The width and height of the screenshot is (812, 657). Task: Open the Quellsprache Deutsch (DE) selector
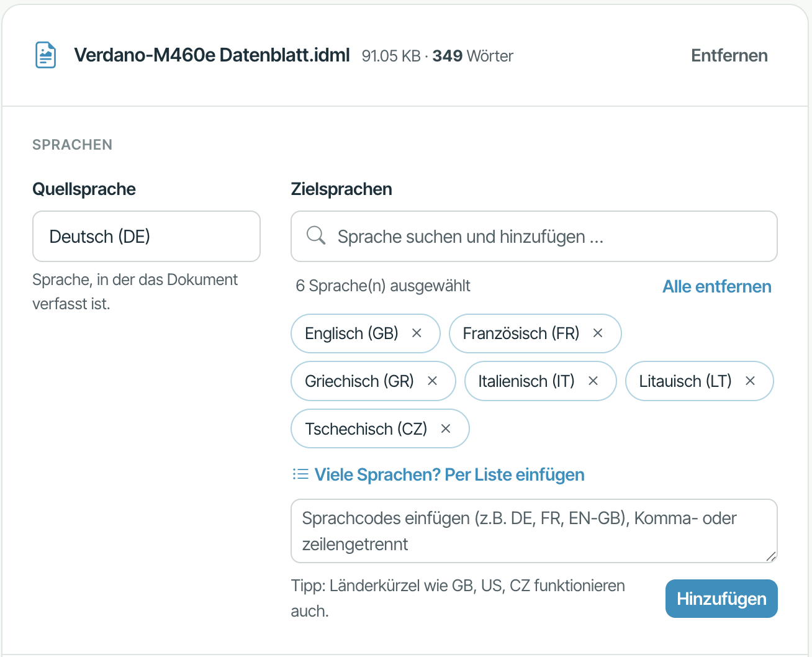click(147, 237)
